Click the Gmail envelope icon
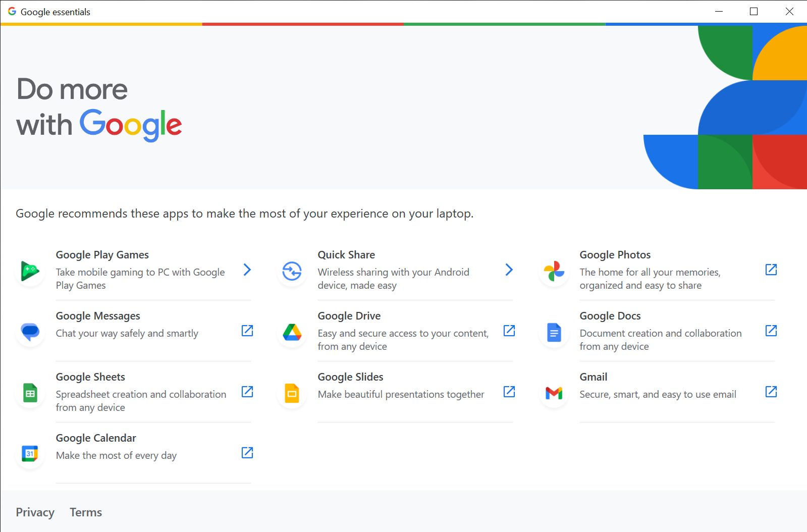This screenshot has width=807, height=532. [554, 393]
